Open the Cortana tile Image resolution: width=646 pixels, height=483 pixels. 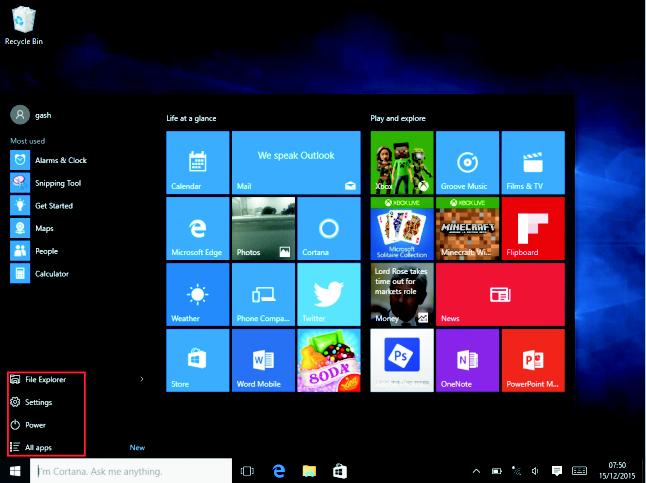329,228
